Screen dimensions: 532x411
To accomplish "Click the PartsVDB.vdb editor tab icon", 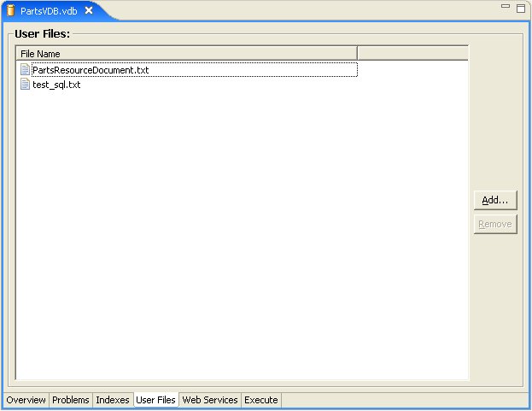I will pyautogui.click(x=11, y=10).
